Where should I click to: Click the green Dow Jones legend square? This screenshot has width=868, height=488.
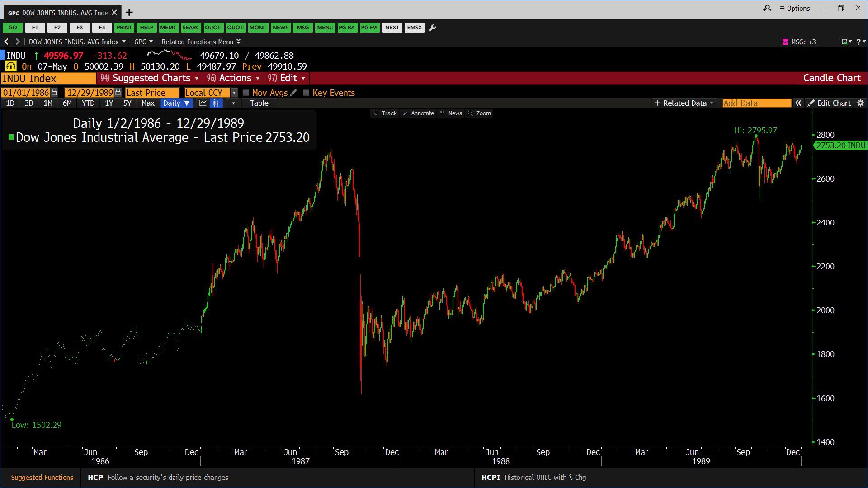point(11,136)
